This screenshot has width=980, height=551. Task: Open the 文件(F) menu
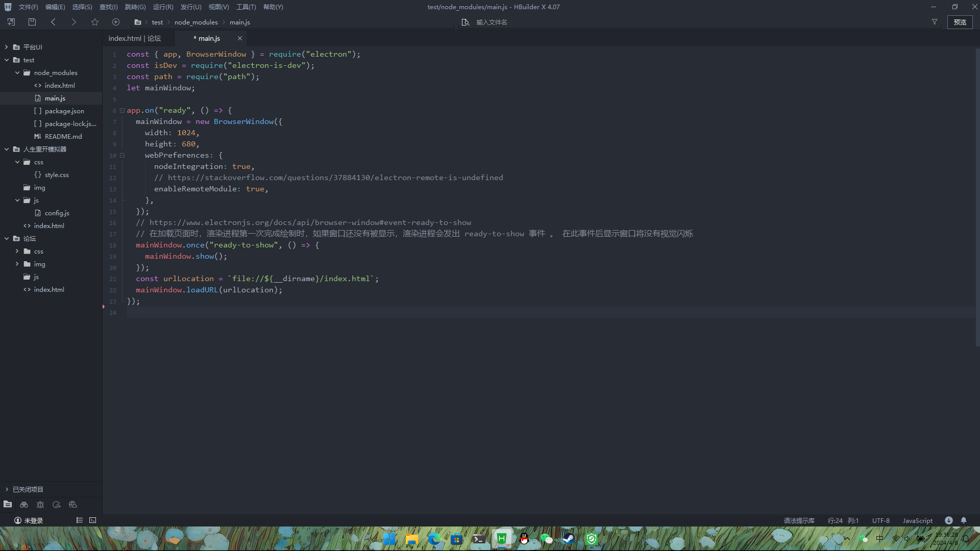[28, 7]
